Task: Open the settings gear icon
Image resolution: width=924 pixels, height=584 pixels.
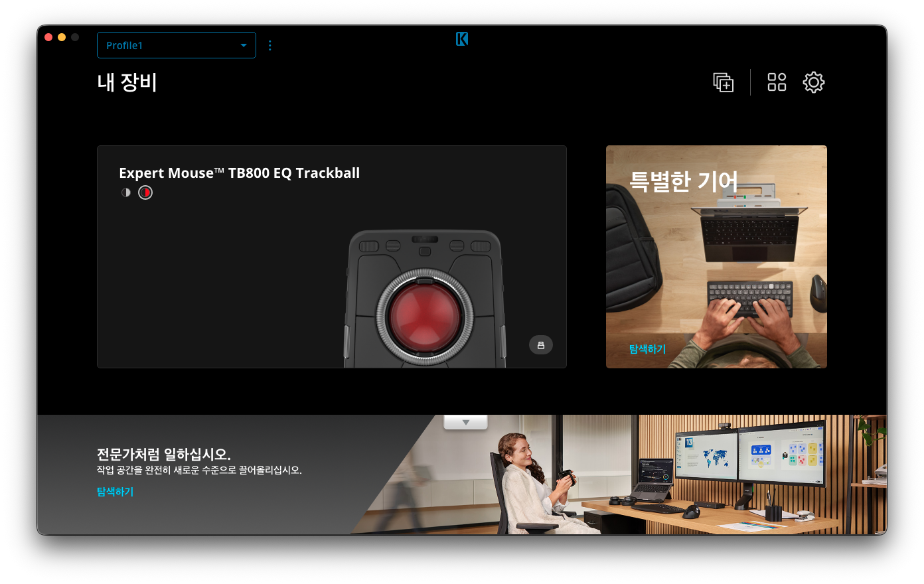Action: click(814, 82)
